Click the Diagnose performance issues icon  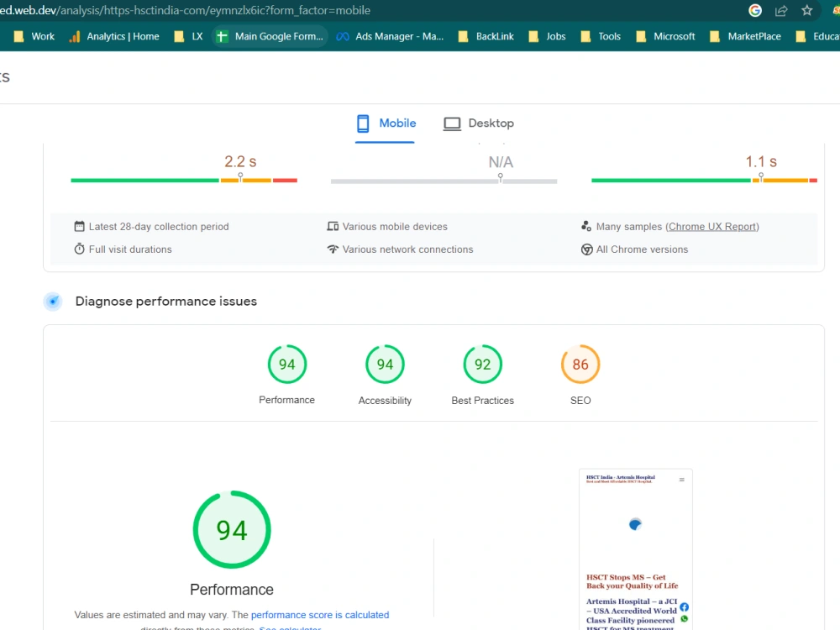[x=53, y=301]
